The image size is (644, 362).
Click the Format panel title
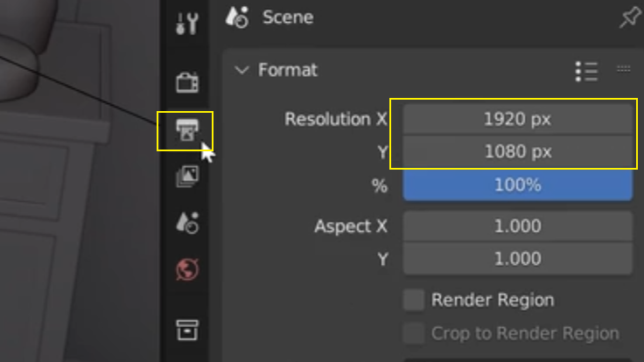[x=288, y=70]
